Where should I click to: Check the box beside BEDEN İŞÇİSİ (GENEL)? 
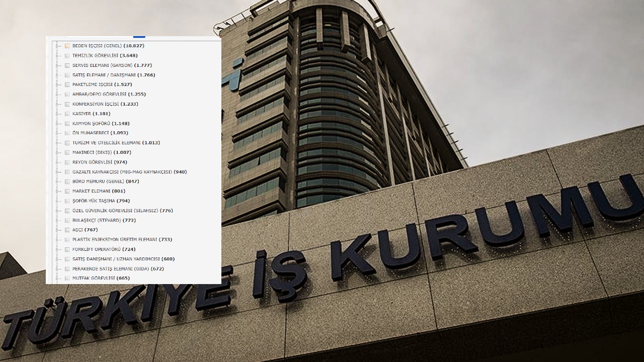(67, 46)
